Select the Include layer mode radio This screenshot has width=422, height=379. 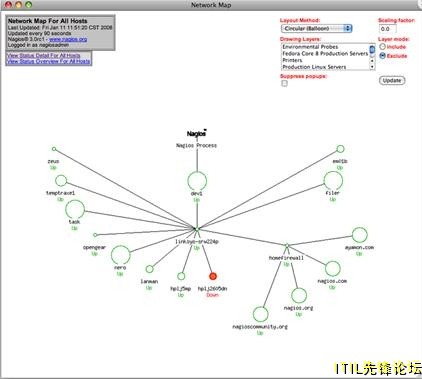pyautogui.click(x=382, y=47)
